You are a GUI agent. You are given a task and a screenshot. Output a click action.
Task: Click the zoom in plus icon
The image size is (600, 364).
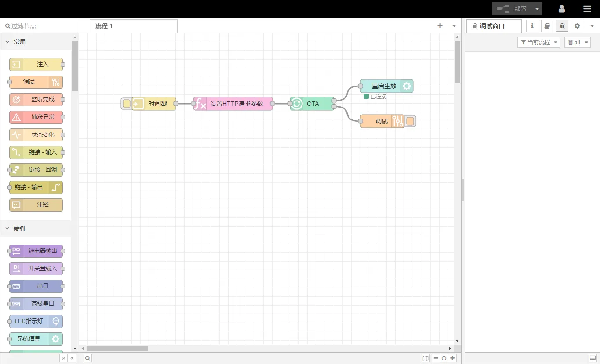coord(452,358)
